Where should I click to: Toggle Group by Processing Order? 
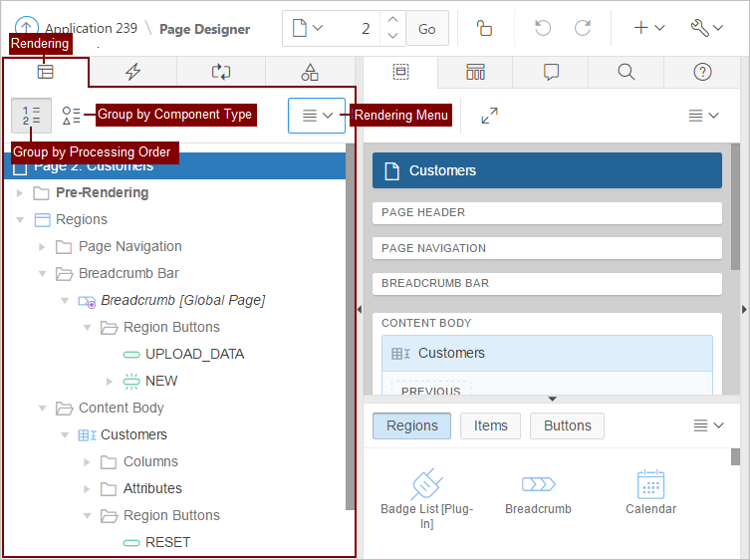[31, 116]
